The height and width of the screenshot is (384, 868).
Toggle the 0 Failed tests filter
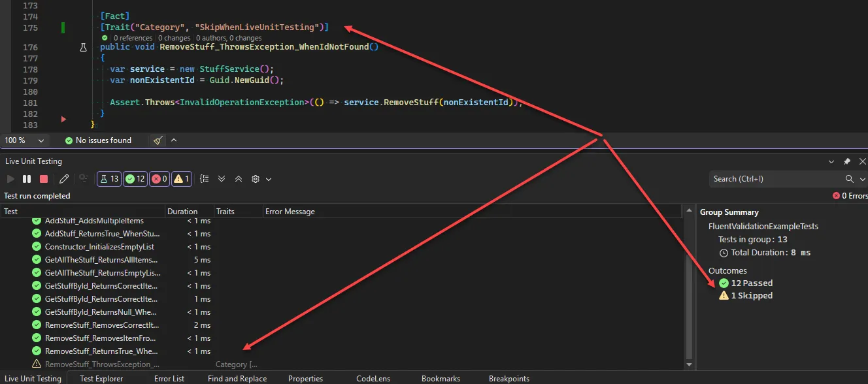(159, 178)
